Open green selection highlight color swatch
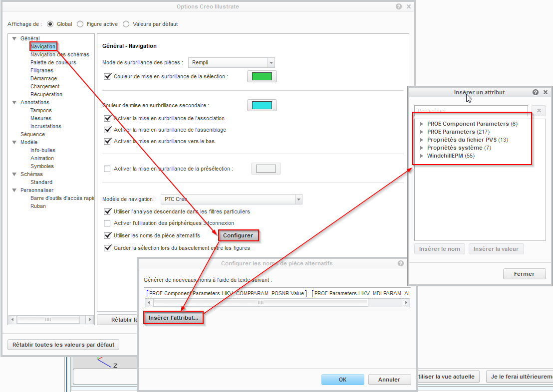 262,76
